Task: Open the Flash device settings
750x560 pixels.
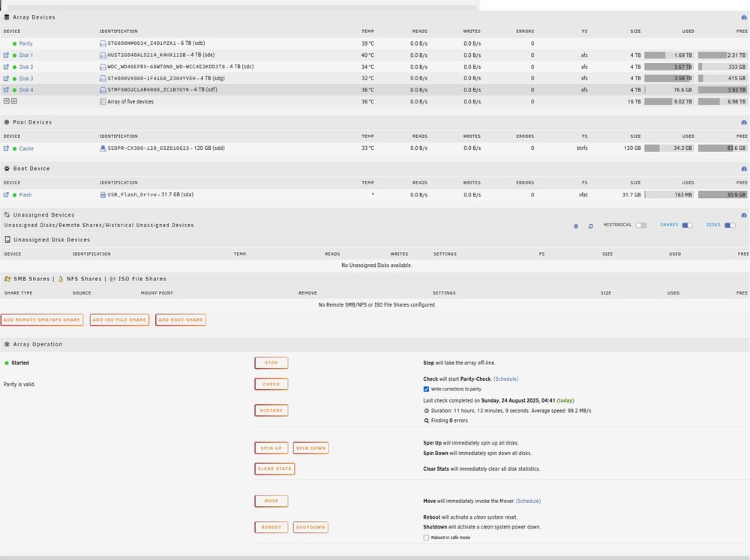Action: click(25, 195)
